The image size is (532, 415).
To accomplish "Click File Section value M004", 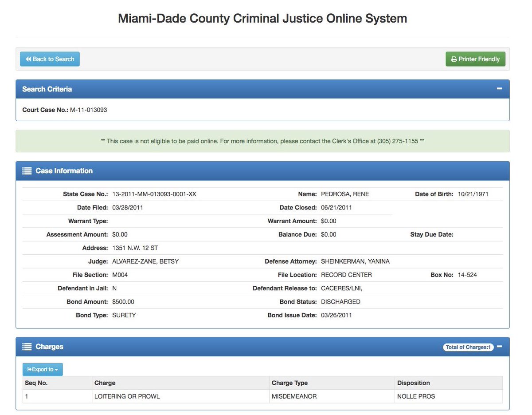I will click(x=120, y=275).
